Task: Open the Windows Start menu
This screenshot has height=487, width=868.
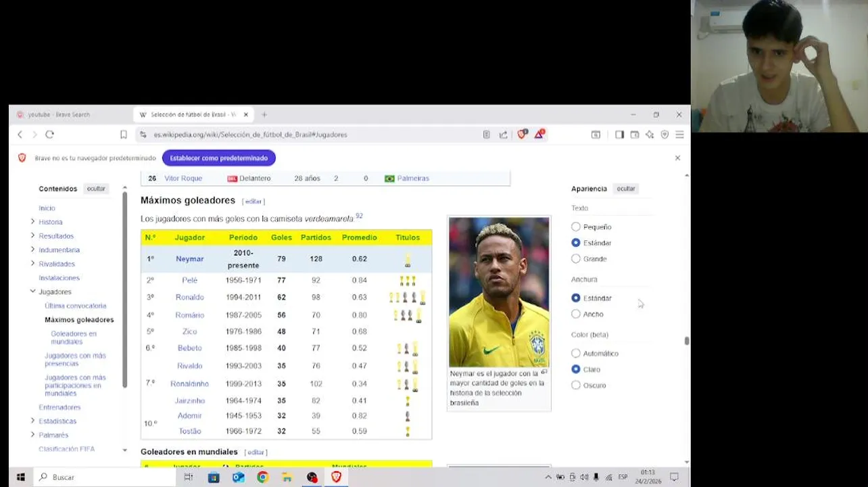Action: (x=20, y=477)
